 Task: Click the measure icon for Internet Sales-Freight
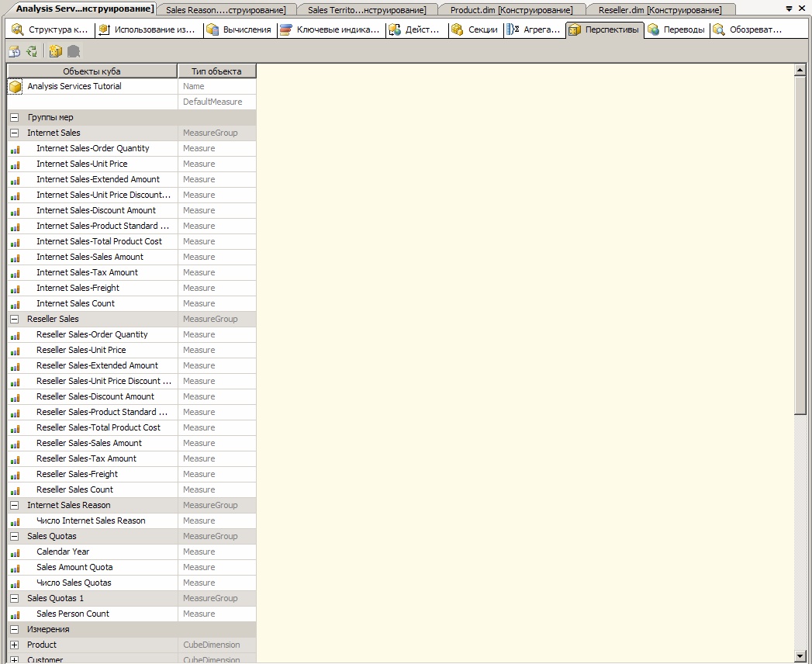(16, 289)
